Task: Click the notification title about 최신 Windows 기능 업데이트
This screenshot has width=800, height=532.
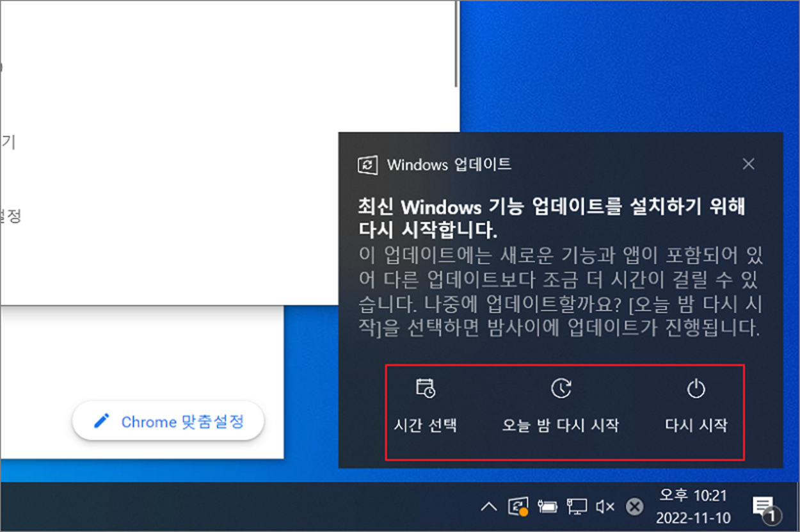Action: [552, 218]
